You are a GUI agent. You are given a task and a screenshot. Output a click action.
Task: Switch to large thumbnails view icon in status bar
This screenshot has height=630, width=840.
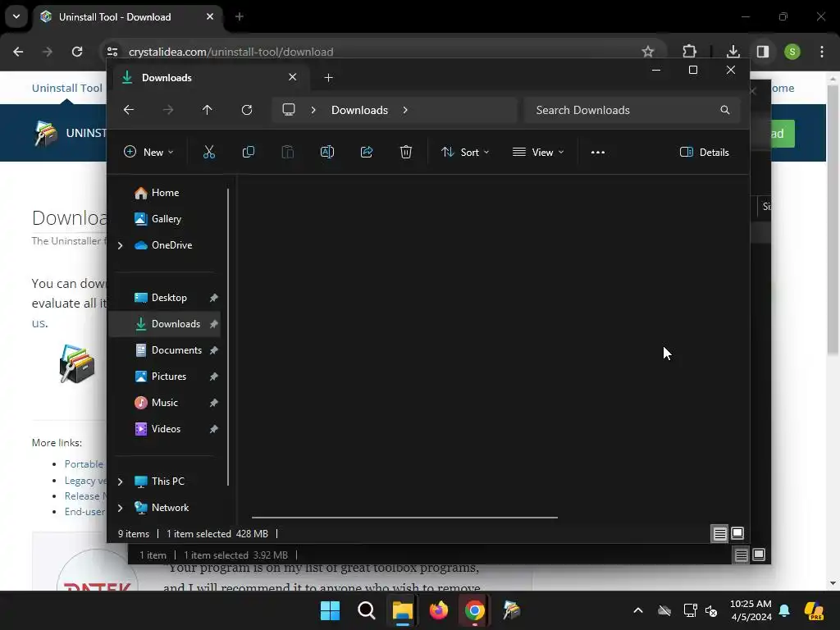737,533
